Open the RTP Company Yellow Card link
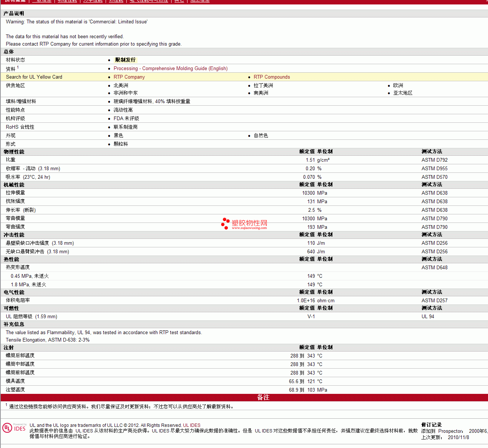488x448 pixels. click(x=129, y=77)
